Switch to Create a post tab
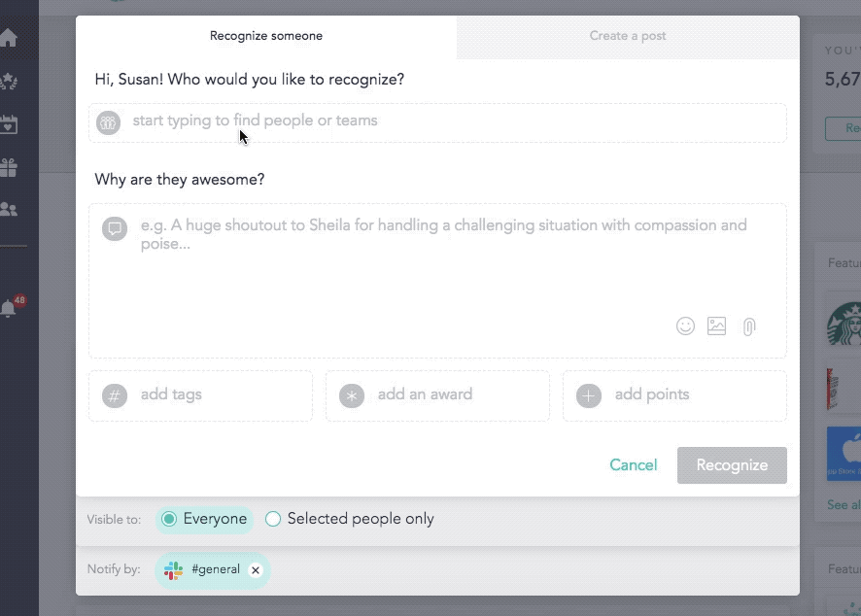Image resolution: width=861 pixels, height=616 pixels. tap(628, 36)
